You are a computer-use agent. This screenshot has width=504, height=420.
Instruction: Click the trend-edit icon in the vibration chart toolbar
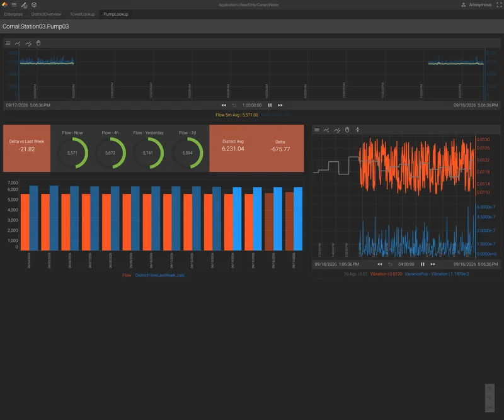click(337, 130)
